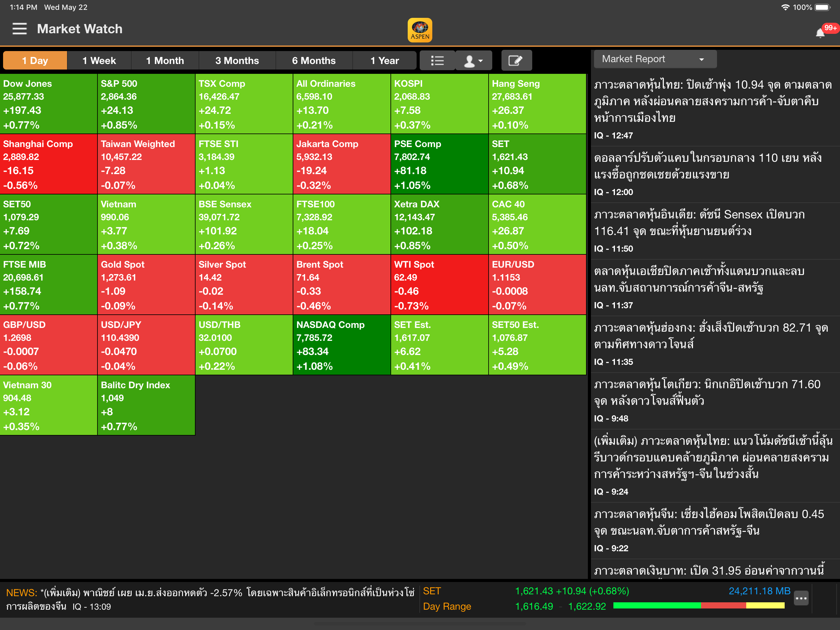Screen dimensions: 840x630
Task: Switch to list view icon
Action: (437, 60)
